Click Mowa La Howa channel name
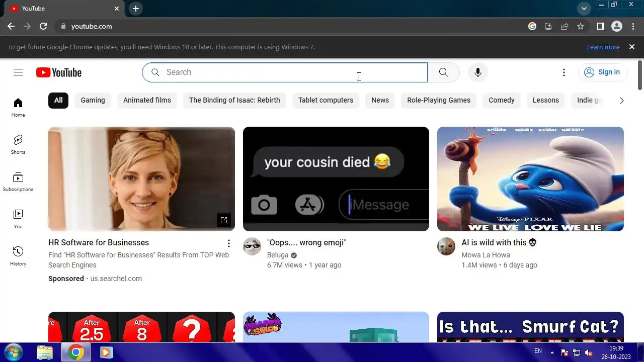This screenshot has height=362, width=644. [x=486, y=255]
